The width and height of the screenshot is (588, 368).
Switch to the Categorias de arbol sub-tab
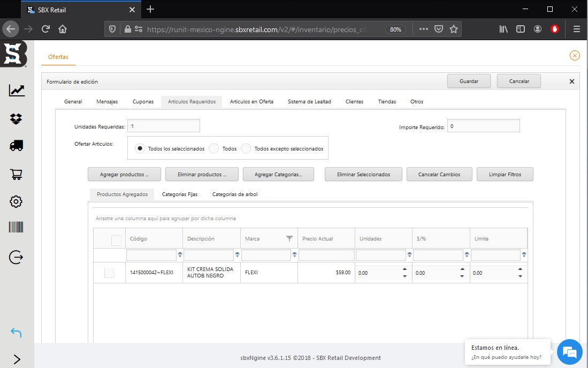[235, 194]
